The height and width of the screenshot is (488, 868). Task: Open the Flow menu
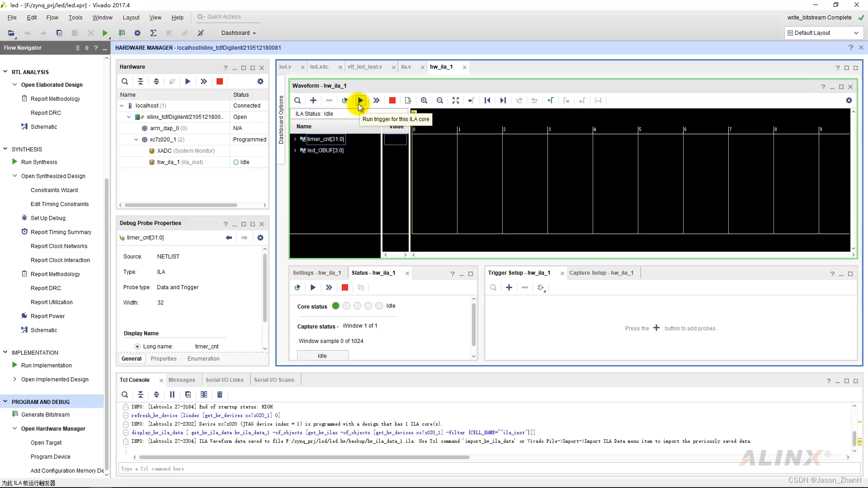point(52,17)
